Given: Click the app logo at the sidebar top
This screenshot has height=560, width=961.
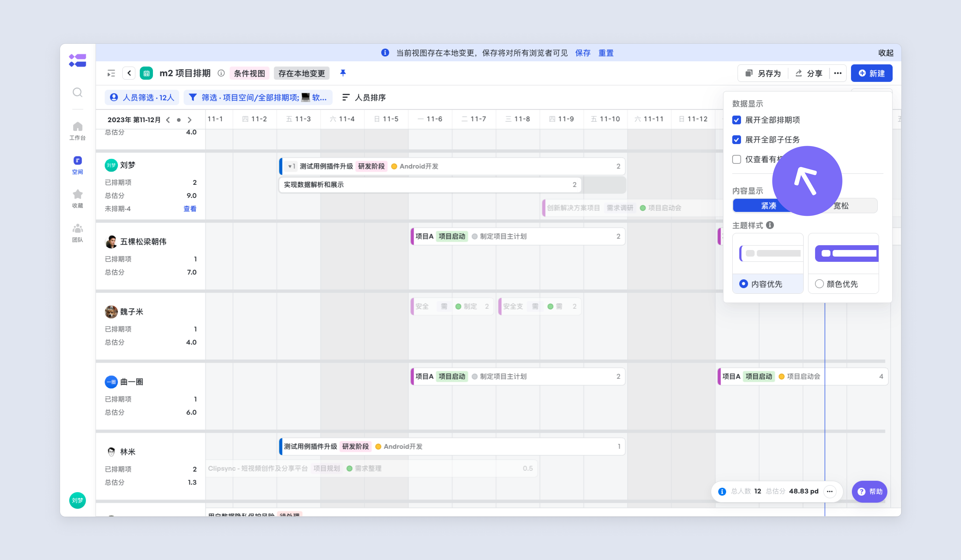Looking at the screenshot, I should pyautogui.click(x=77, y=61).
